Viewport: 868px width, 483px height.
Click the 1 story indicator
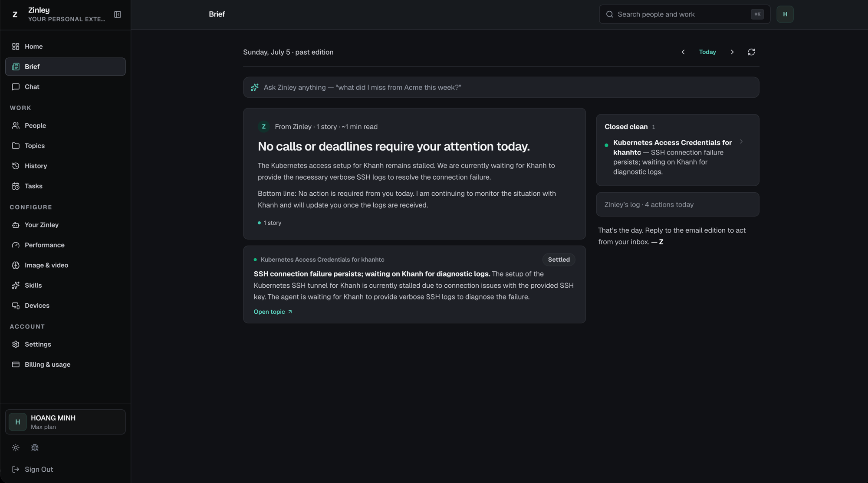tap(270, 223)
